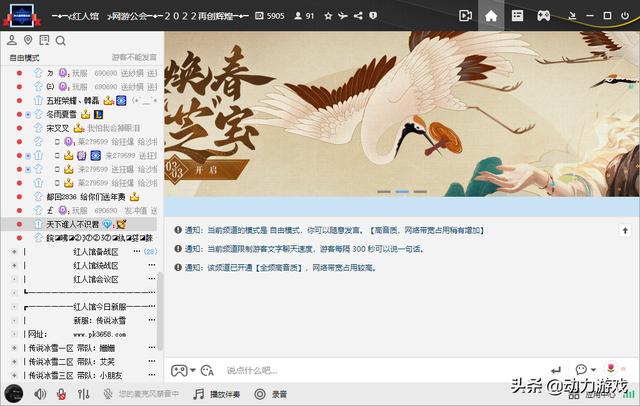
Task: Go to the channel home icon
Action: click(x=491, y=16)
